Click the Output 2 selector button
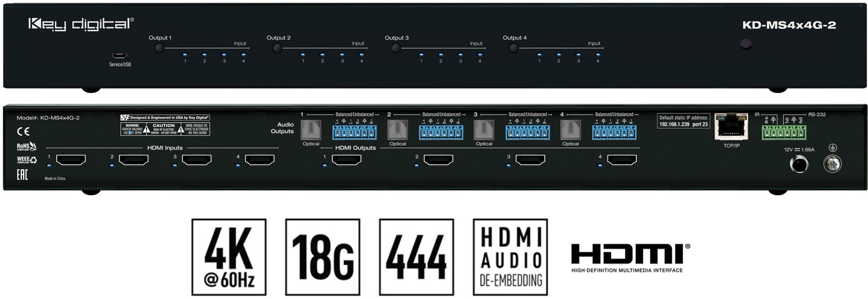Screen dimensions: 868x299 click(x=277, y=48)
